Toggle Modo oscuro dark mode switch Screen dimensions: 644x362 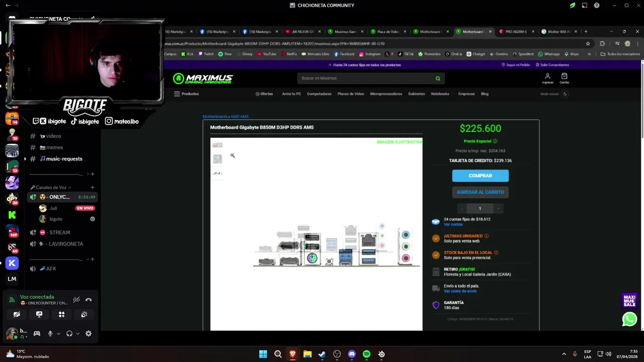(x=565, y=94)
